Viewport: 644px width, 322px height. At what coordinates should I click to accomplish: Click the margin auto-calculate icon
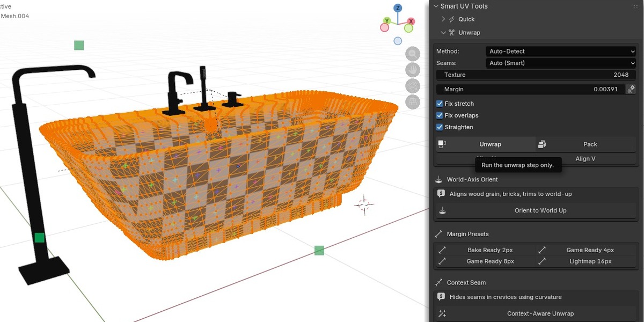[631, 89]
